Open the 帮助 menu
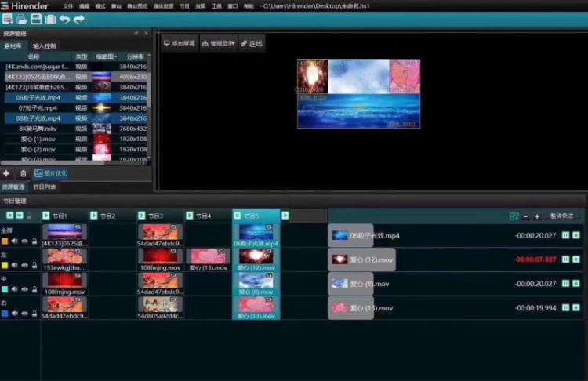The height and width of the screenshot is (381, 588). [x=249, y=6]
